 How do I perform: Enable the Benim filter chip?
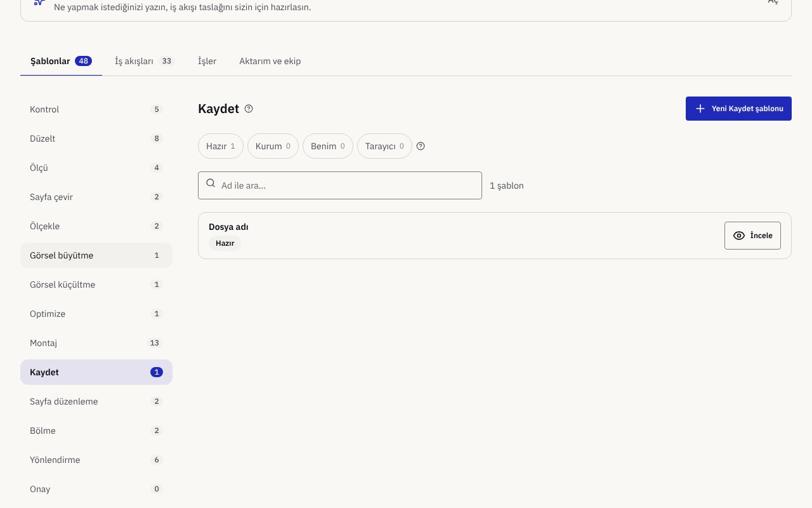[328, 146]
